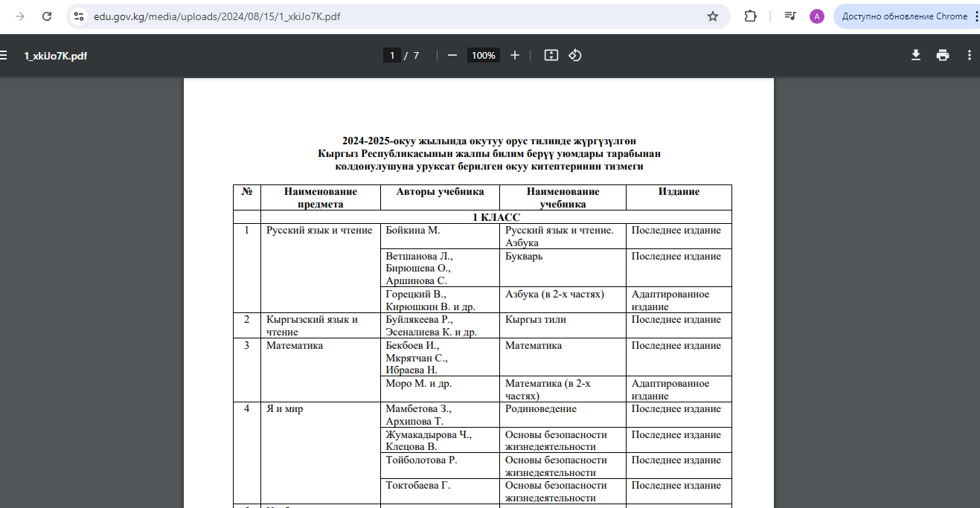The height and width of the screenshot is (508, 980).
Task: Open the Chrome extensions puzzle icon
Action: point(750,16)
